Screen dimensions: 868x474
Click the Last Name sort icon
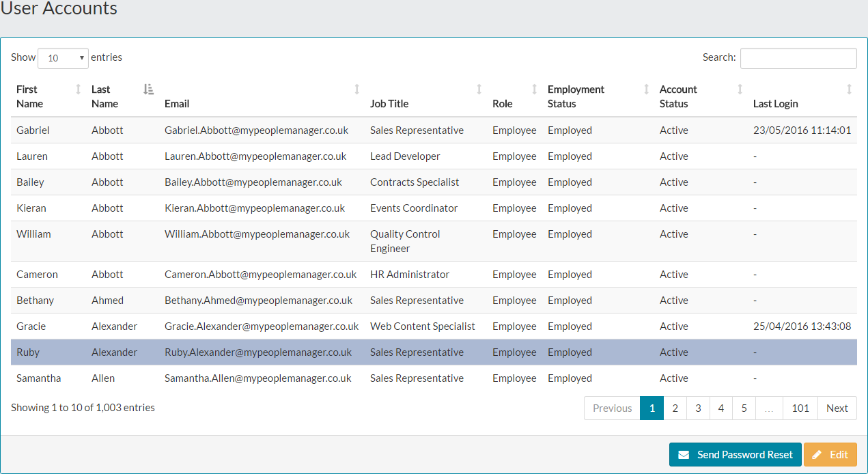click(x=148, y=89)
